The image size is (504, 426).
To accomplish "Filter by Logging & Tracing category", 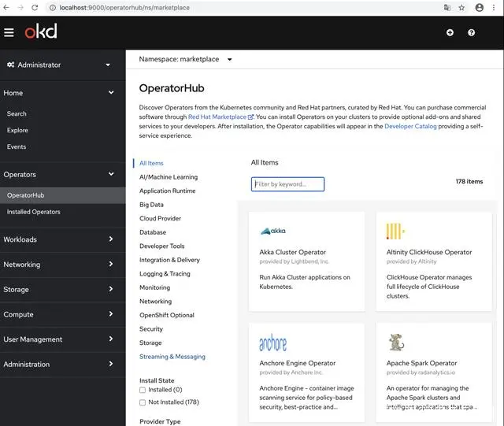I will pos(165,273).
